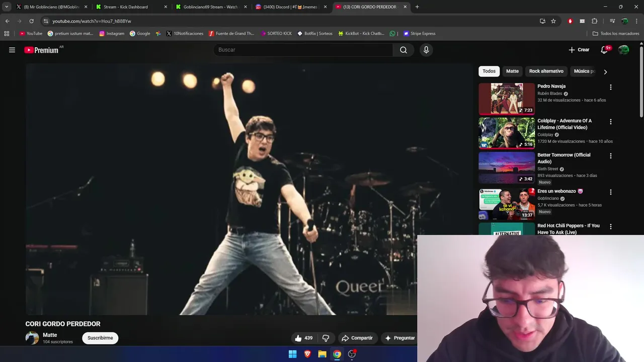Open Pedro Navaja video thumbnail
The image size is (644, 362).
coord(507,99)
